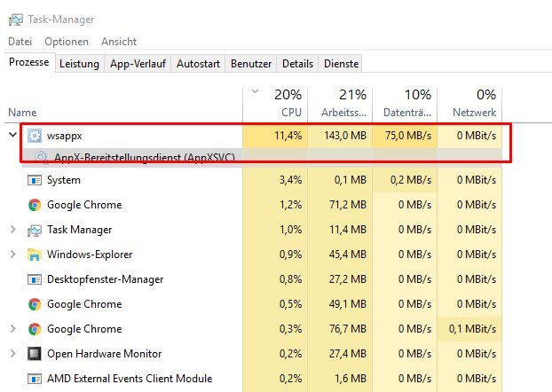Open the Dienste tab
552x392 pixels.
pyautogui.click(x=341, y=64)
